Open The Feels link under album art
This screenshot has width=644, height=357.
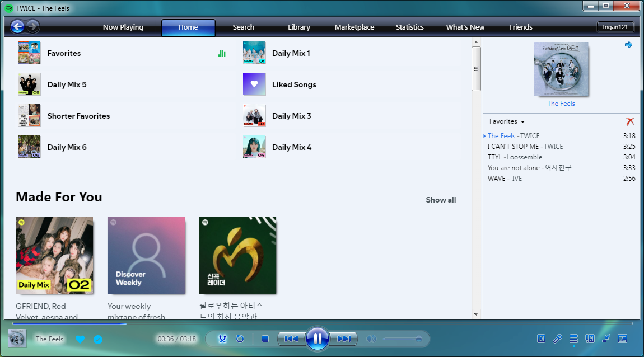click(561, 104)
